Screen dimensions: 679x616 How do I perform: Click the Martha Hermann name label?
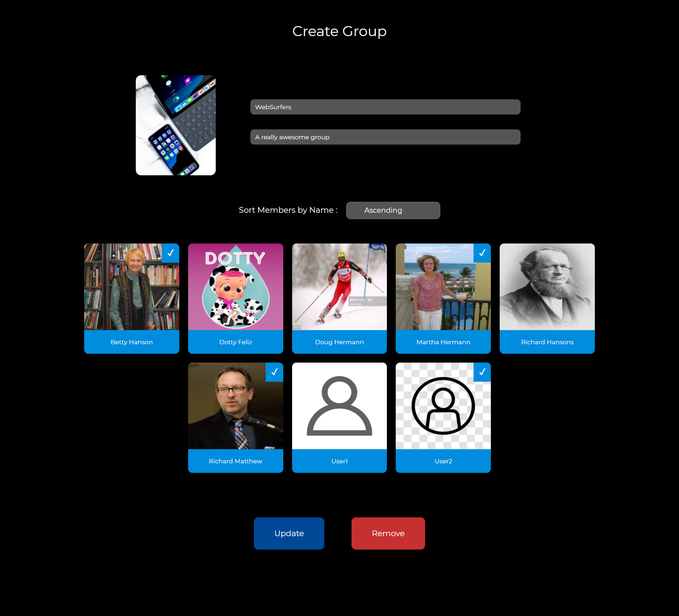tap(443, 342)
